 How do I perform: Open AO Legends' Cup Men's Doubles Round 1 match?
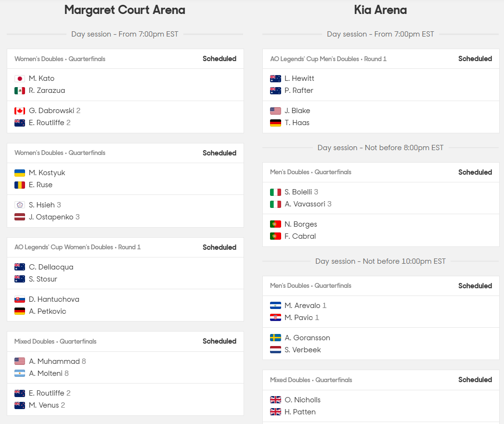381,91
